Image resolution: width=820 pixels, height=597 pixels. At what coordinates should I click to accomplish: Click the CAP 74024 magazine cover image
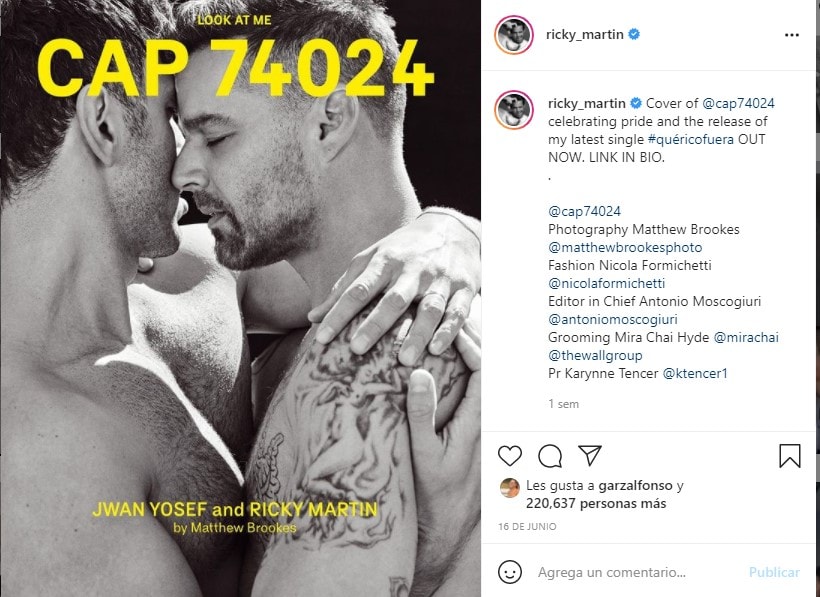240,298
